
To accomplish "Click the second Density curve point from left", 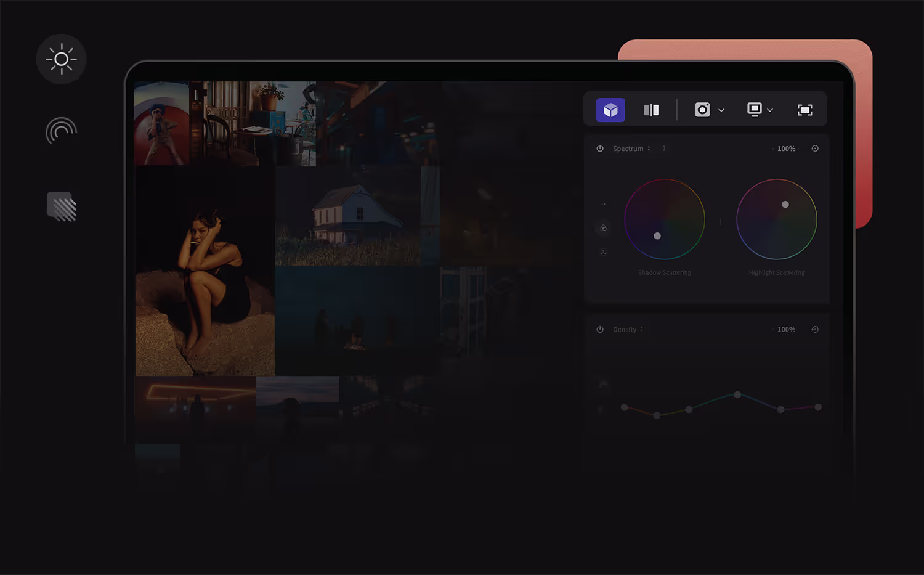I will coord(657,416).
